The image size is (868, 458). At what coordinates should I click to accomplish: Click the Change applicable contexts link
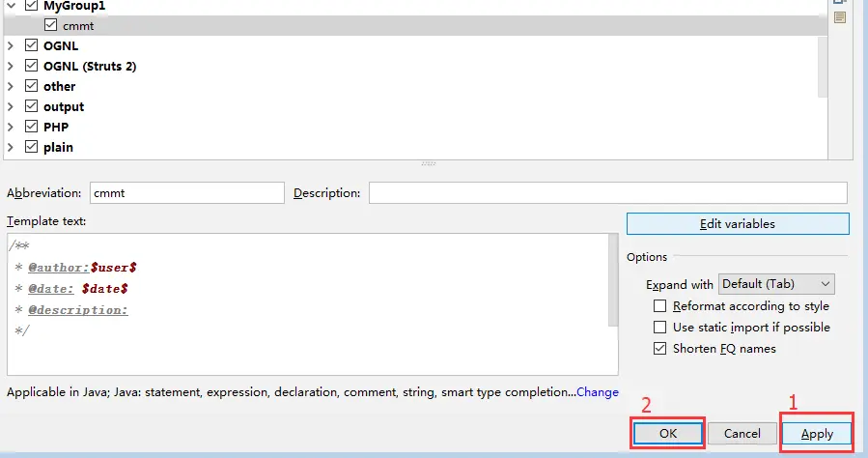[x=598, y=392]
